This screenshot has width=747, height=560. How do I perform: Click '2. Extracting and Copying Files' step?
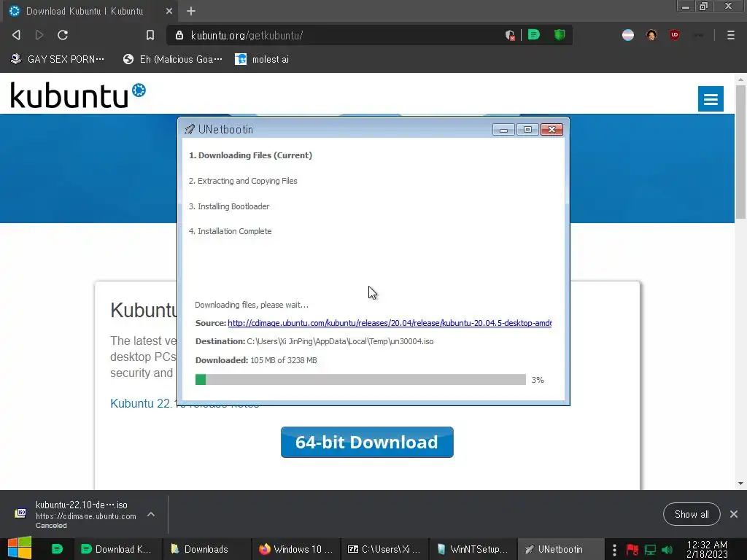pyautogui.click(x=242, y=181)
